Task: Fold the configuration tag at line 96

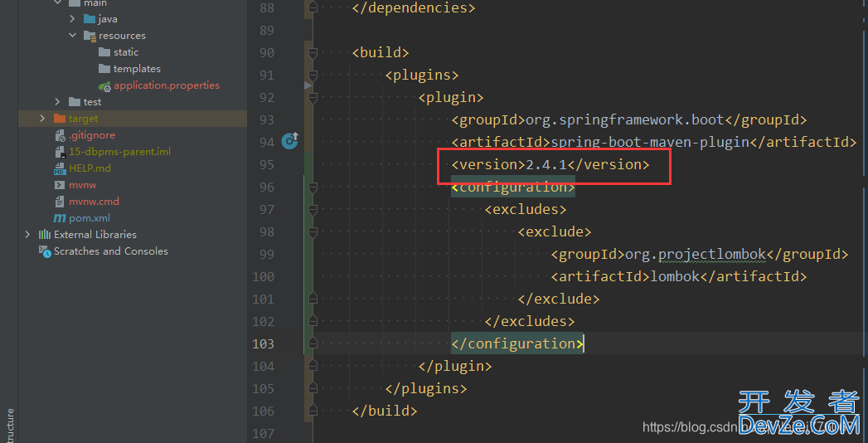Action: pyautogui.click(x=313, y=187)
